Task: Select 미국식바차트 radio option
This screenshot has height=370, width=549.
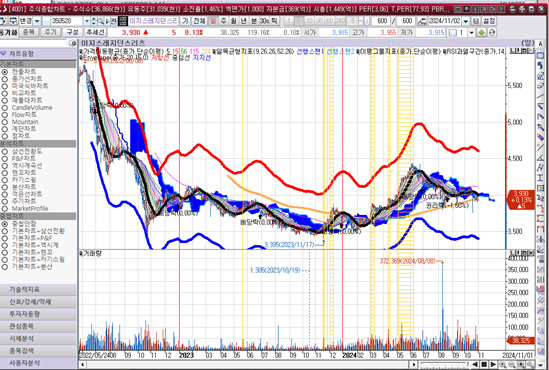Action: tap(5, 86)
